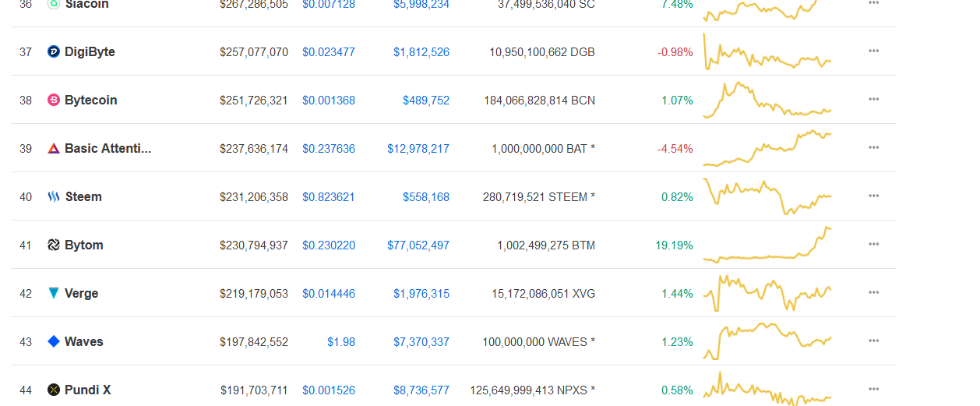This screenshot has height=406, width=980.
Task: Click the Pundi X logo icon
Action: tap(54, 390)
